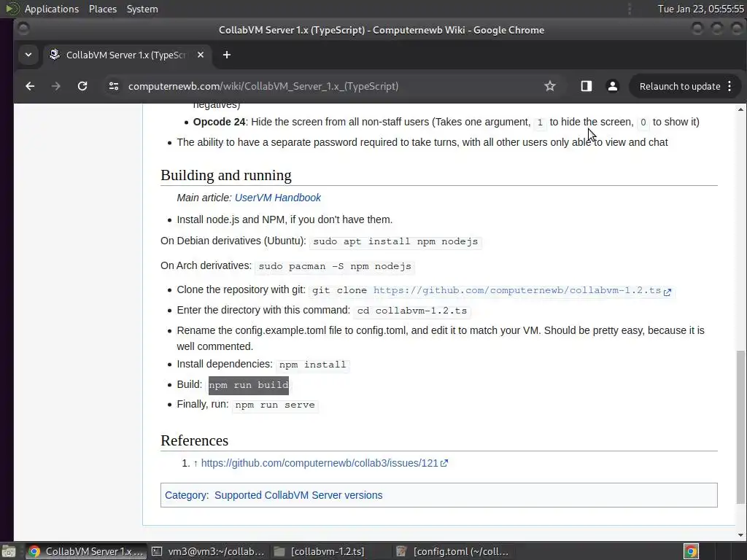The width and height of the screenshot is (747, 560).
Task: Follow the reference up-arrow backlink
Action: (x=196, y=463)
